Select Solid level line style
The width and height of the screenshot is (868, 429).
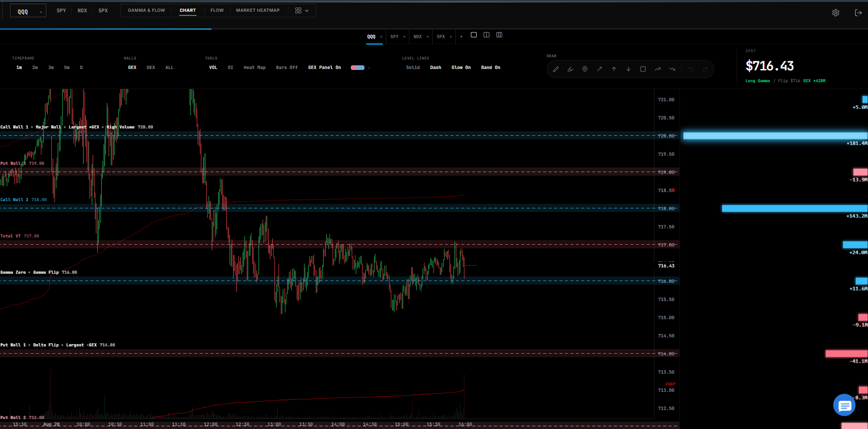(x=413, y=68)
